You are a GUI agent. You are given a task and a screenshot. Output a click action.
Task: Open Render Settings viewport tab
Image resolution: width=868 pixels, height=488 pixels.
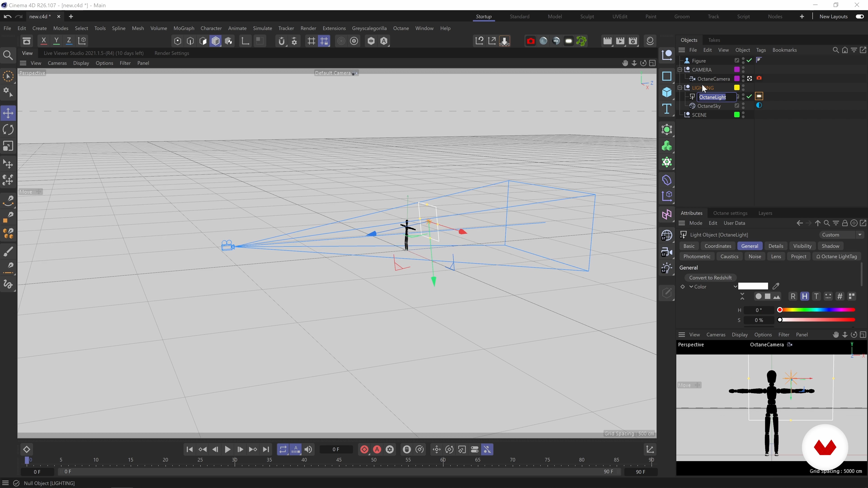172,53
